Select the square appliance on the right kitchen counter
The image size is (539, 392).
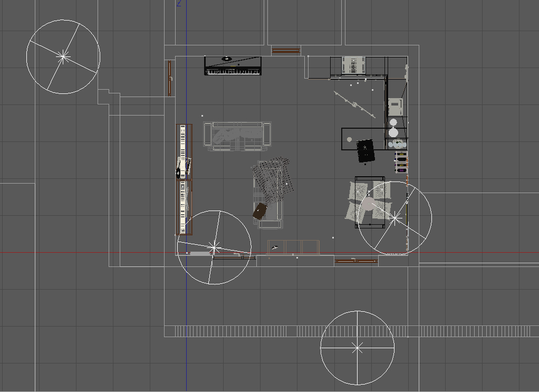396,107
